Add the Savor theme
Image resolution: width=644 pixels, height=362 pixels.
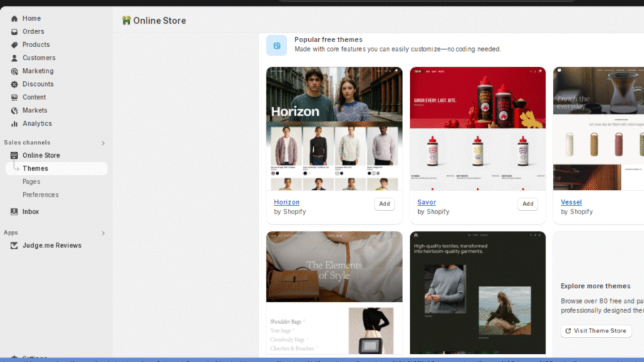pos(528,204)
